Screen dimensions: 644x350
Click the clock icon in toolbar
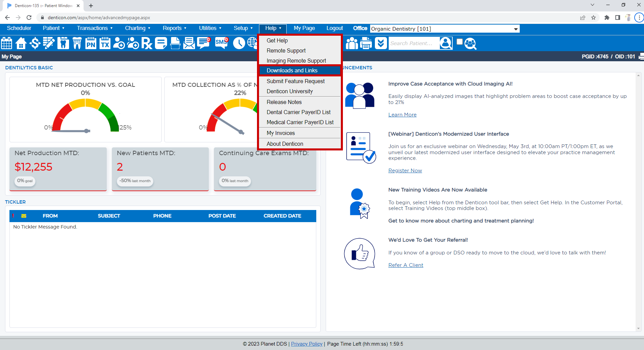[x=239, y=43]
